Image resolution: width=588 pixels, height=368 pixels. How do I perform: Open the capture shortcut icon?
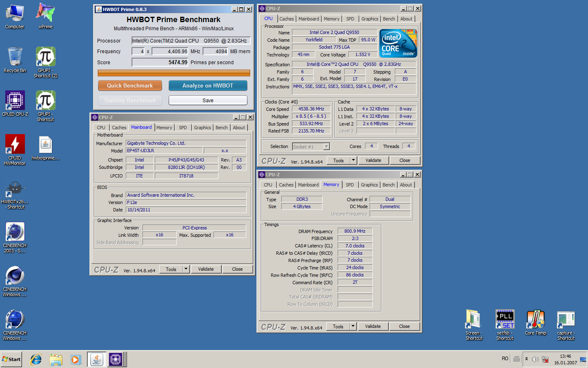(x=566, y=325)
